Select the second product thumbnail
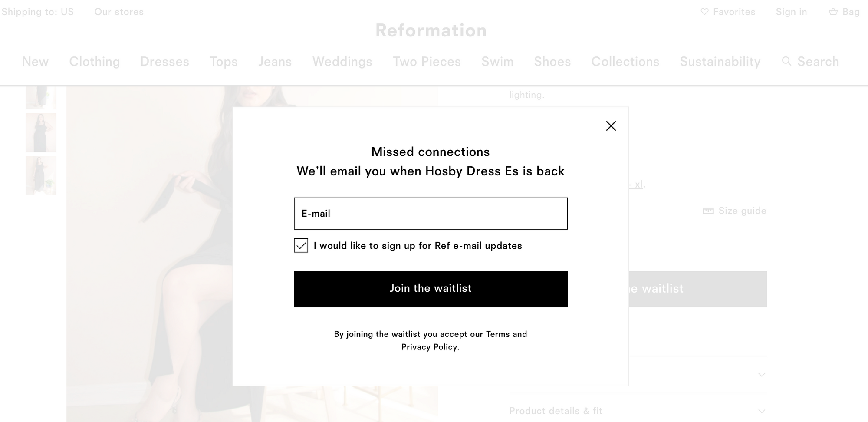The height and width of the screenshot is (422, 868). coord(41,132)
